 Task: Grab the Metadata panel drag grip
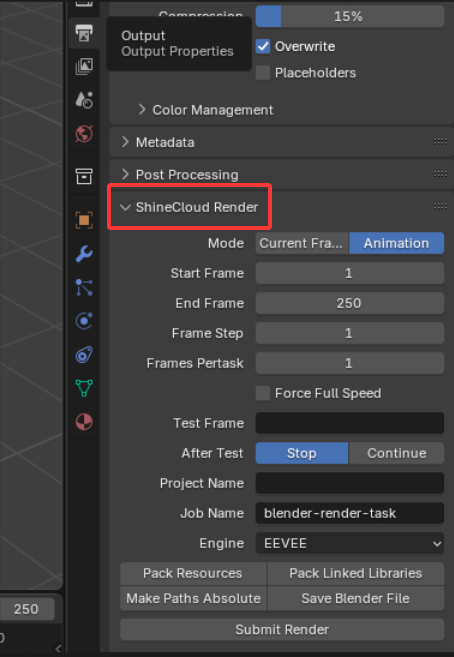point(440,142)
